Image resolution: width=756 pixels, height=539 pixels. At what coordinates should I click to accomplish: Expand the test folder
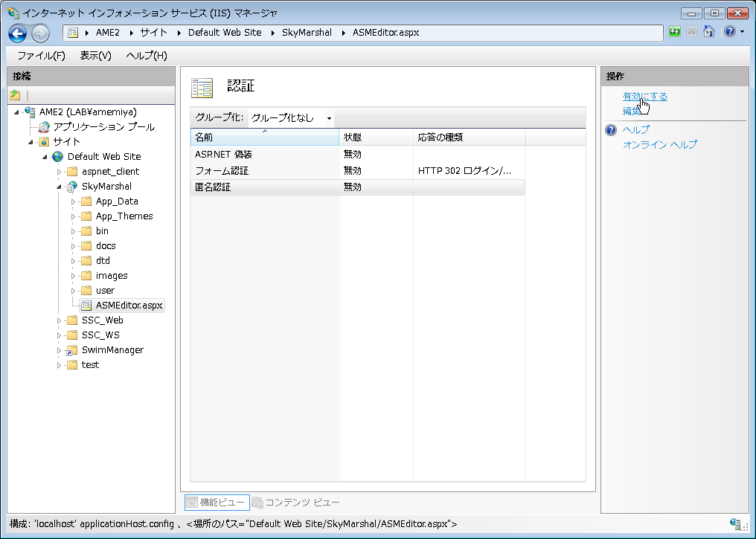point(59,365)
